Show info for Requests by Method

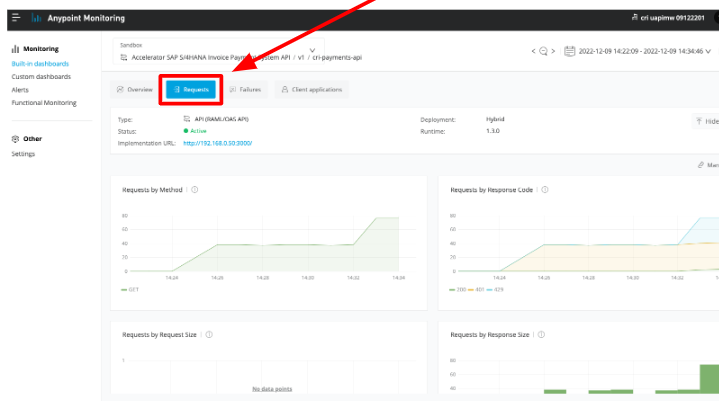pos(195,190)
